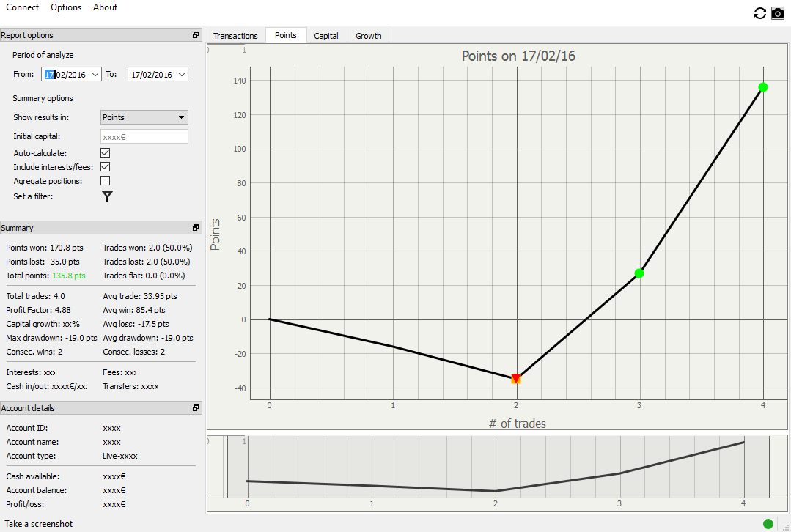Click Trades won: 2.0 (50.0%) text
791x532 pixels.
[x=147, y=248]
